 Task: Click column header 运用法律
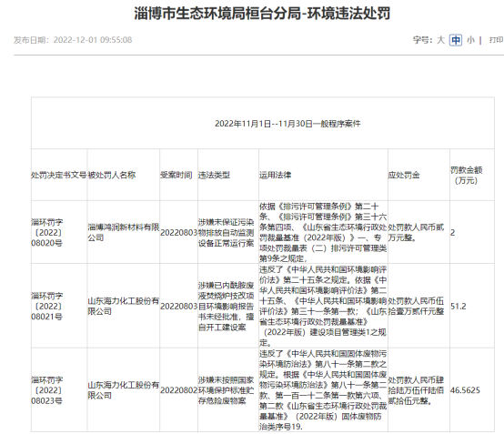coord(275,175)
